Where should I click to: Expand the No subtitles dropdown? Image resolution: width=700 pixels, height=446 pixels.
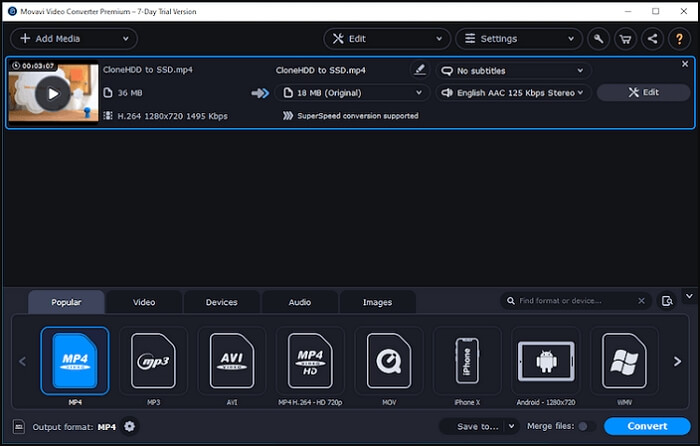(512, 71)
